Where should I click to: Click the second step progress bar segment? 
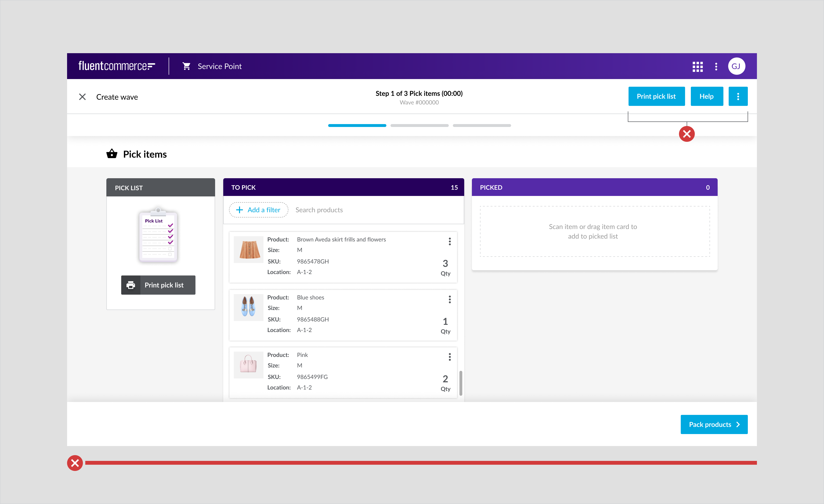point(419,126)
